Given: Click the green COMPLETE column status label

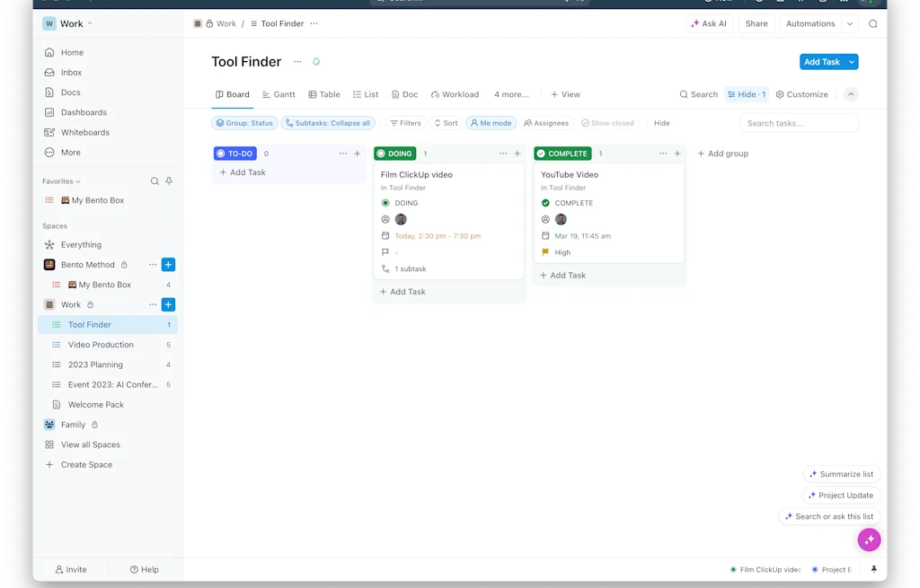Looking at the screenshot, I should click(x=562, y=154).
